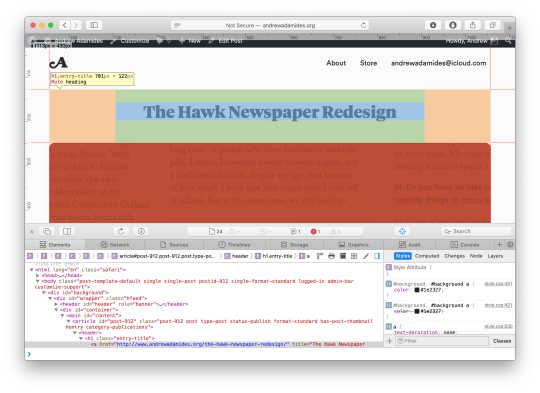Click the Inspector Search field
Screen dimensions: 540x393
coord(476,231)
